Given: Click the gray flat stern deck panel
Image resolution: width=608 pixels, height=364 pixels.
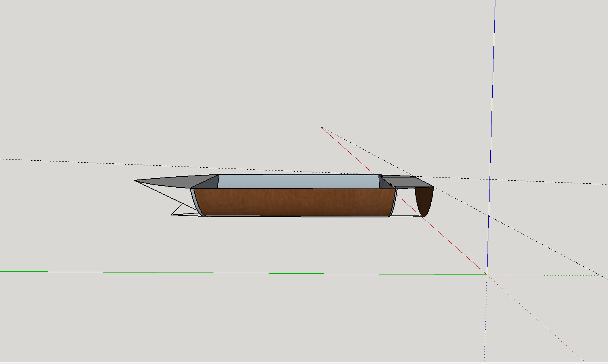Looking at the screenshot, I should 407,182.
